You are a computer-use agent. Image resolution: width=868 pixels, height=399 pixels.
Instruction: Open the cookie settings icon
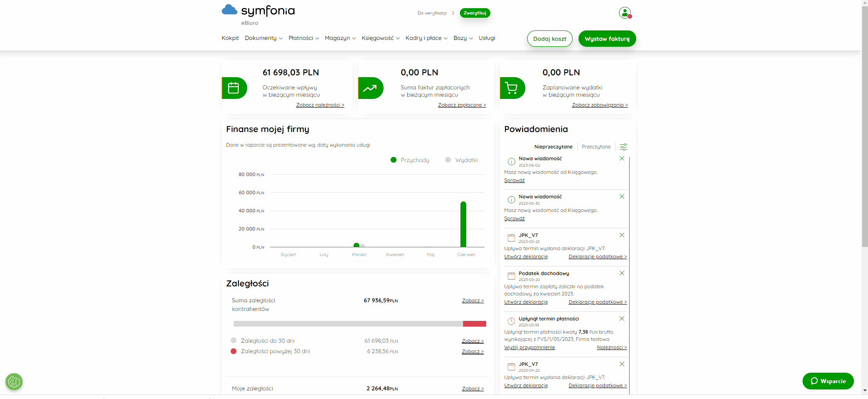click(14, 382)
